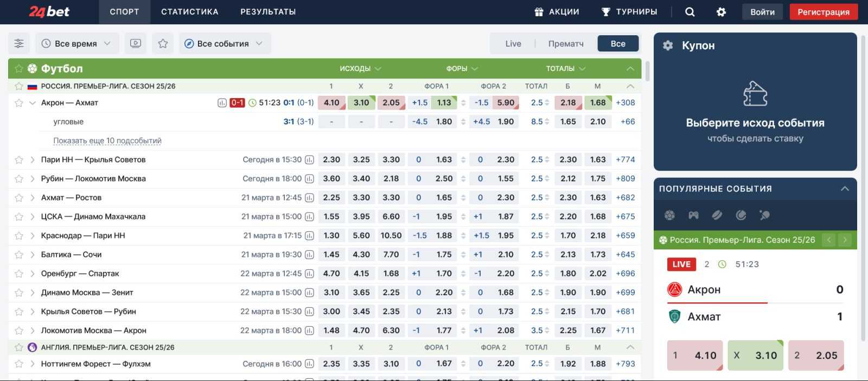
Task: Open the filter sliders icon
Action: coord(19,43)
